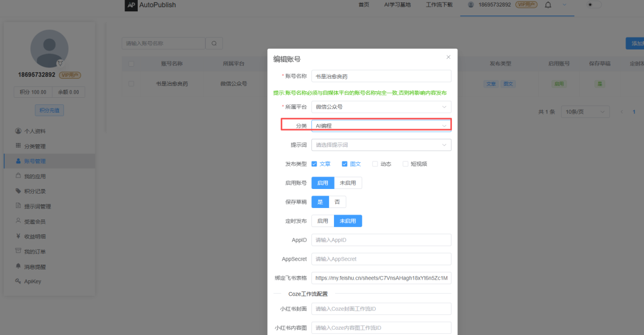Open the 工作流下载 navigation link

click(x=439, y=5)
